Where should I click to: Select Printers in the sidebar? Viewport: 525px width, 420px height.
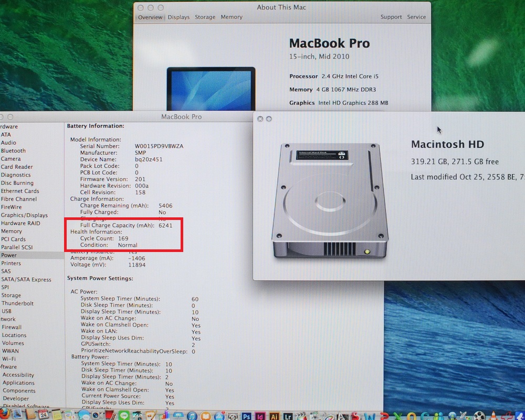coord(11,263)
